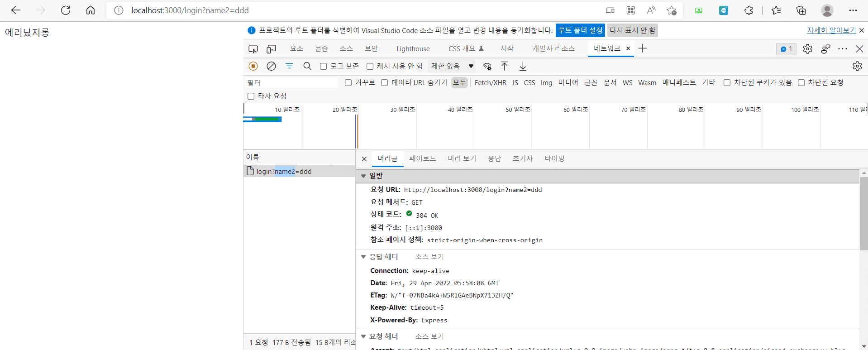Open the Lighthouse tab
Viewport: 868px width, 350px height.
pos(413,49)
